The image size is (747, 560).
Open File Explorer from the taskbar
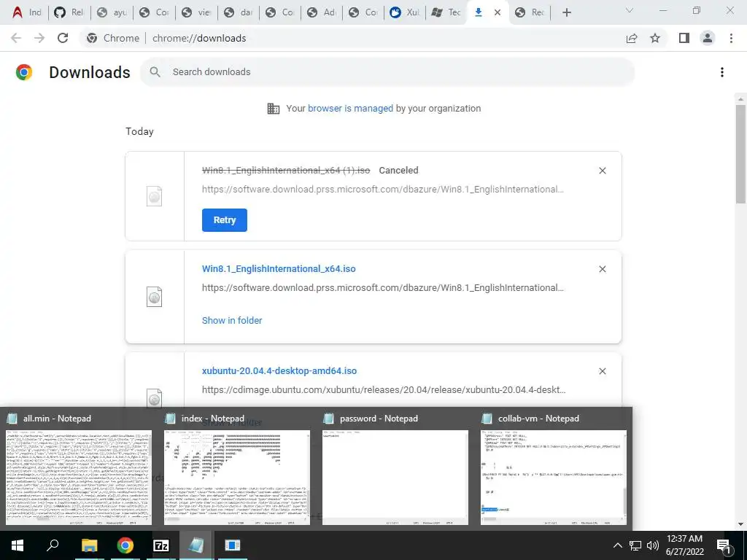[x=89, y=545]
